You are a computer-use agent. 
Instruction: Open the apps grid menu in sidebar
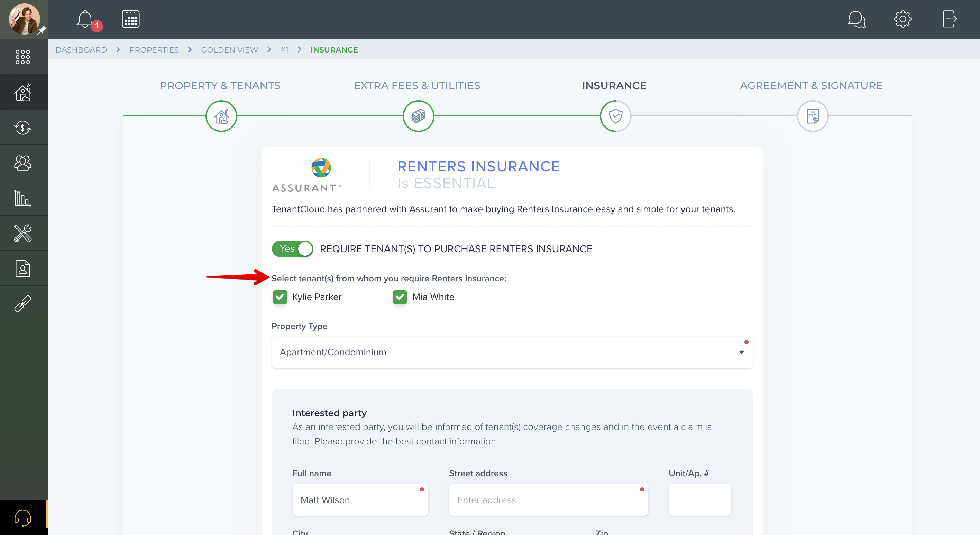(23, 57)
